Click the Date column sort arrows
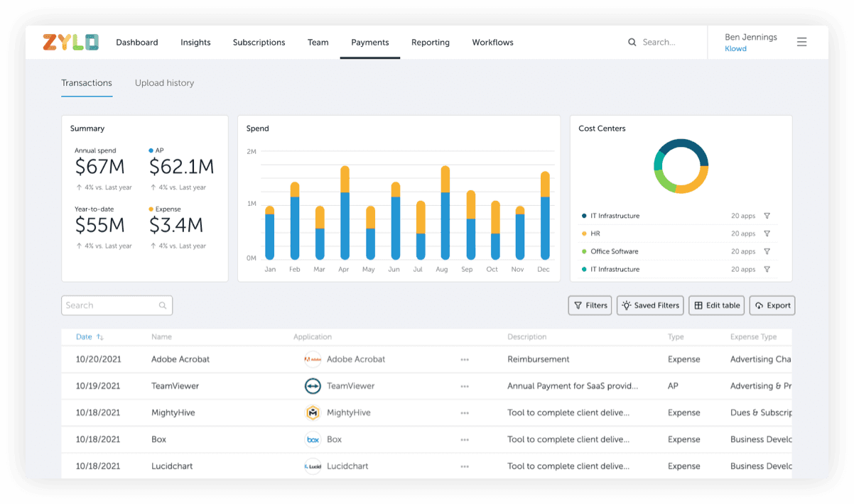The height and width of the screenshot is (504, 854). click(100, 337)
